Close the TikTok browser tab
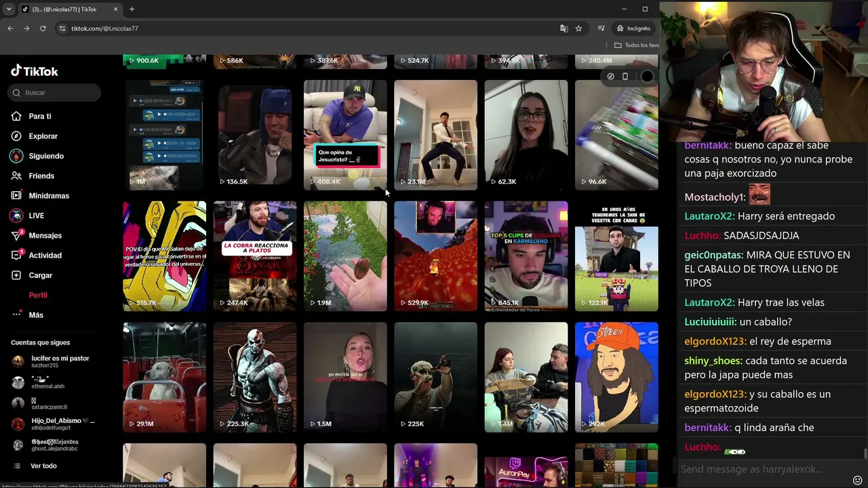The width and height of the screenshot is (868, 488). (115, 9)
